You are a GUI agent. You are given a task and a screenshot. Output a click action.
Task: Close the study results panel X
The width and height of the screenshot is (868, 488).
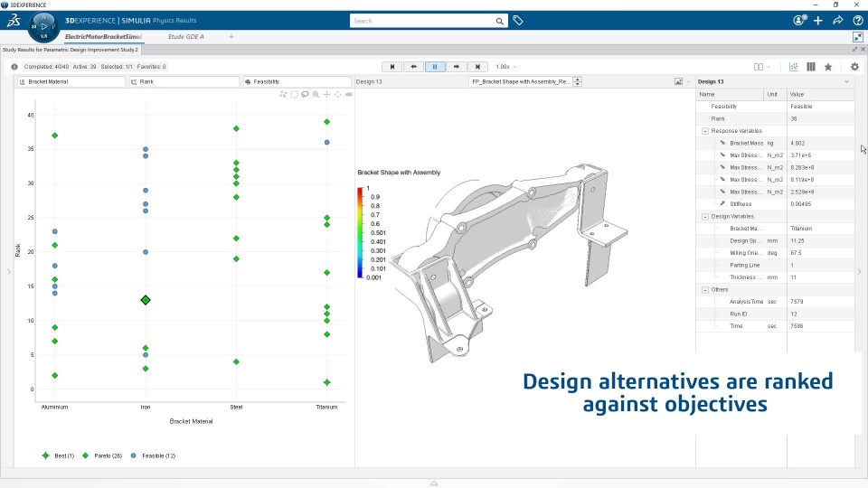[863, 50]
